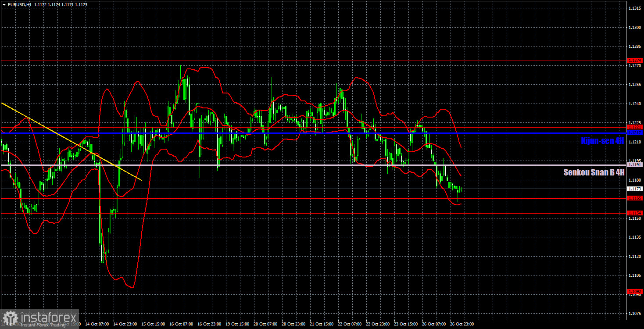Select the Senkou Span B 4H label
Screen dimensions: 644x329
click(594, 172)
